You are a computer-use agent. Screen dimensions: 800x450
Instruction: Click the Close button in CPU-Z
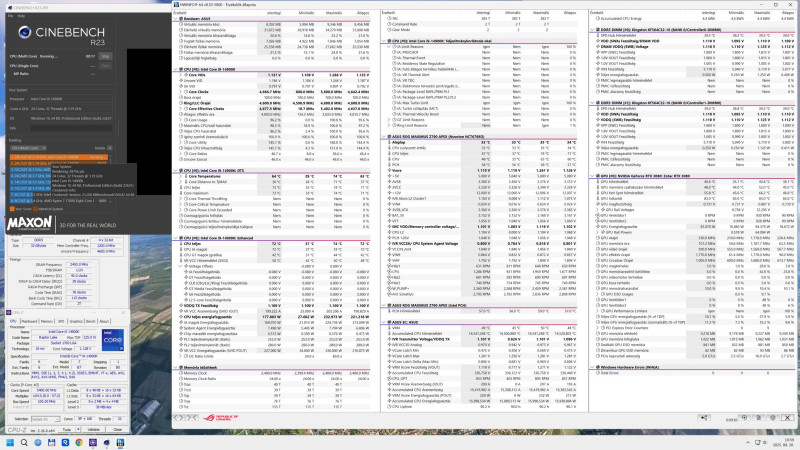tap(117, 430)
